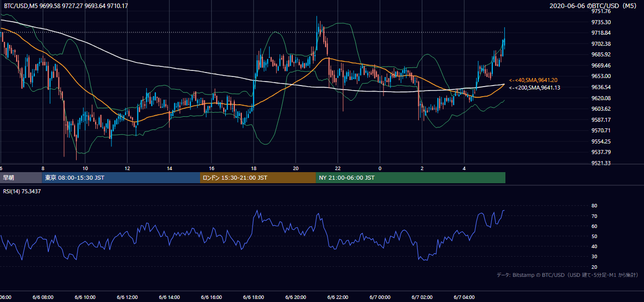This screenshot has width=644, height=302.
Task: Click price axis value 9570.71
Action: [601, 130]
